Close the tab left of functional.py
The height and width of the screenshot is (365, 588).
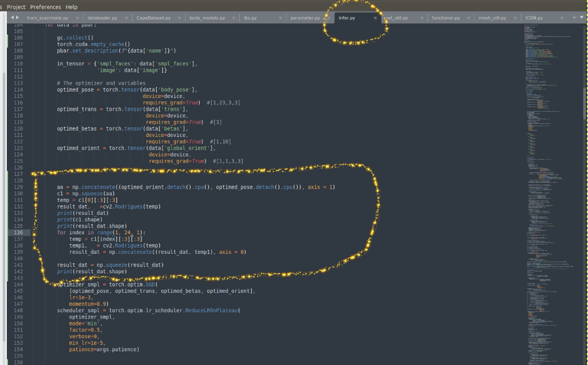pyautogui.click(x=422, y=18)
